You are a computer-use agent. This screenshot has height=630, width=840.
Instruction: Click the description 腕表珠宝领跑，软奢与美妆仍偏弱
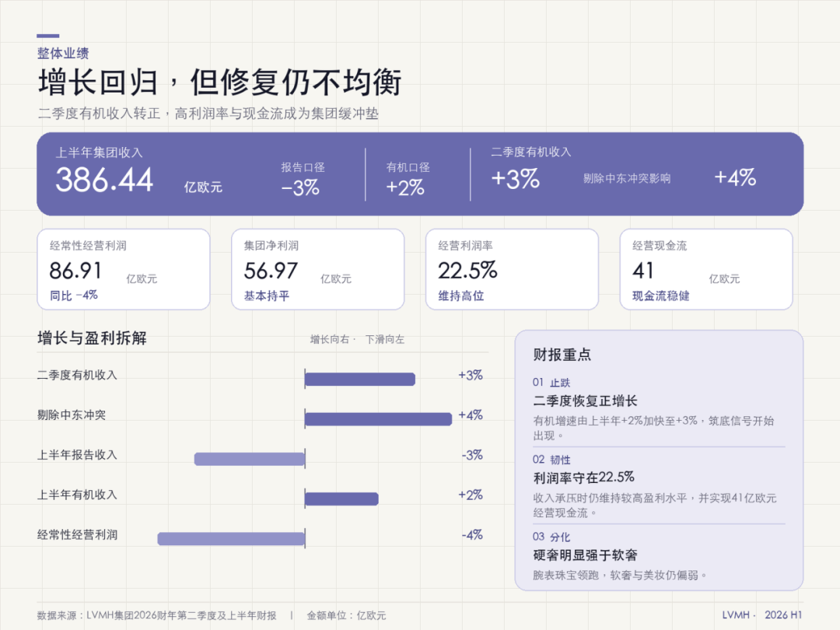pyautogui.click(x=620, y=575)
